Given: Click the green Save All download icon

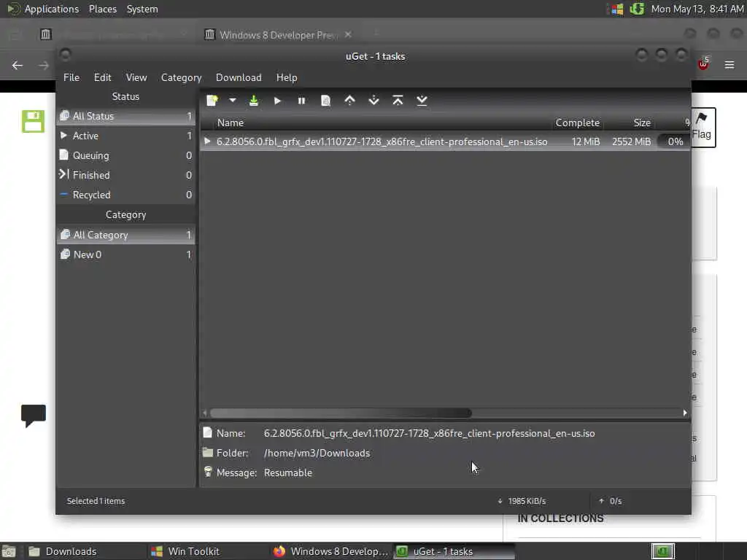Looking at the screenshot, I should click(x=253, y=101).
